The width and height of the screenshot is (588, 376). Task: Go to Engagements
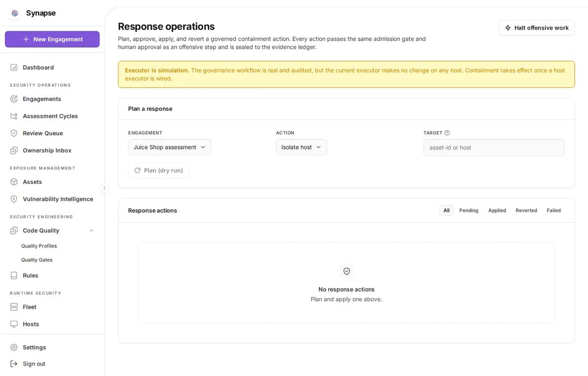52,99
